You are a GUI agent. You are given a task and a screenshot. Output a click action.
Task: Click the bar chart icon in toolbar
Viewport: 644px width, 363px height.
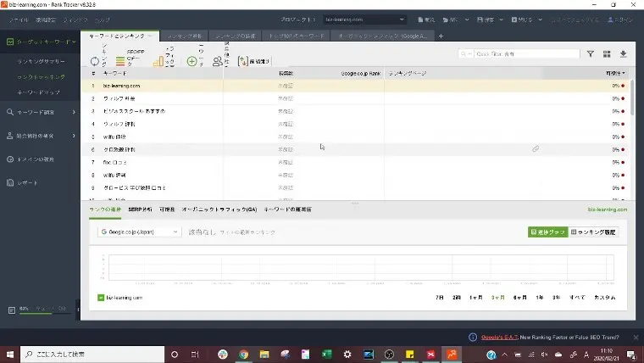coord(158,61)
